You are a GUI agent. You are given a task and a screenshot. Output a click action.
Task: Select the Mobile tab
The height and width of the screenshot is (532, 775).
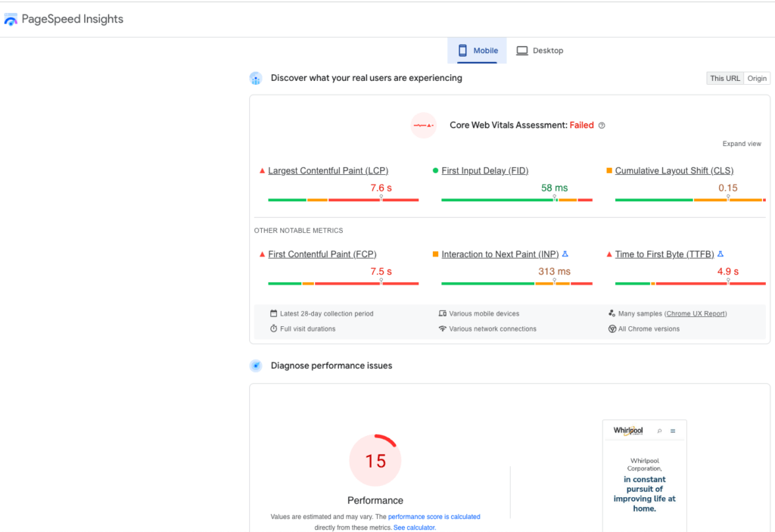[x=478, y=50]
